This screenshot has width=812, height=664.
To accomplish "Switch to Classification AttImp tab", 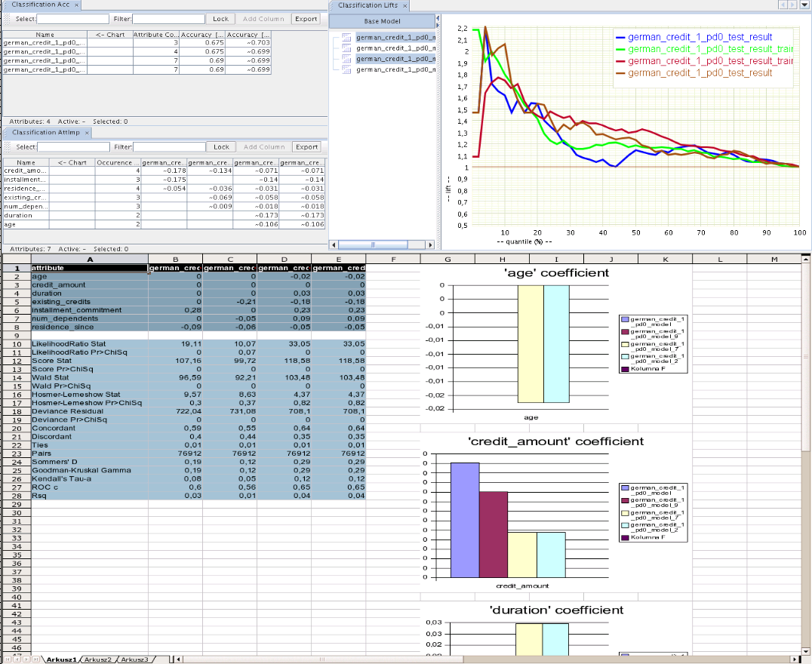I will click(x=46, y=133).
